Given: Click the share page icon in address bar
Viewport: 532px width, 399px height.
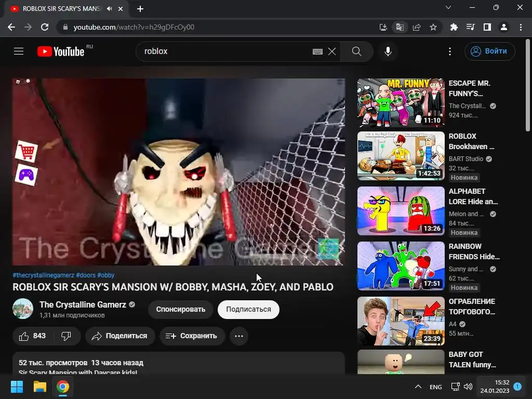Looking at the screenshot, I should [x=417, y=27].
